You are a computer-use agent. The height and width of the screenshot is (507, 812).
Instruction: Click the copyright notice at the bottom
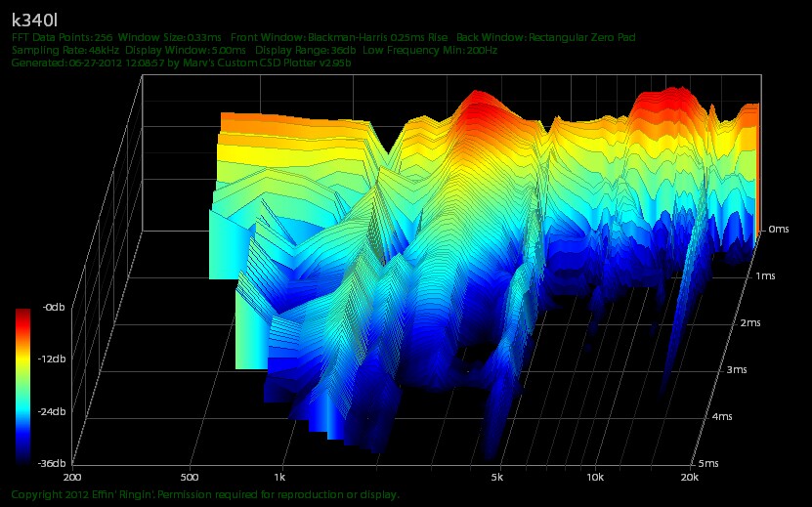pos(205,494)
